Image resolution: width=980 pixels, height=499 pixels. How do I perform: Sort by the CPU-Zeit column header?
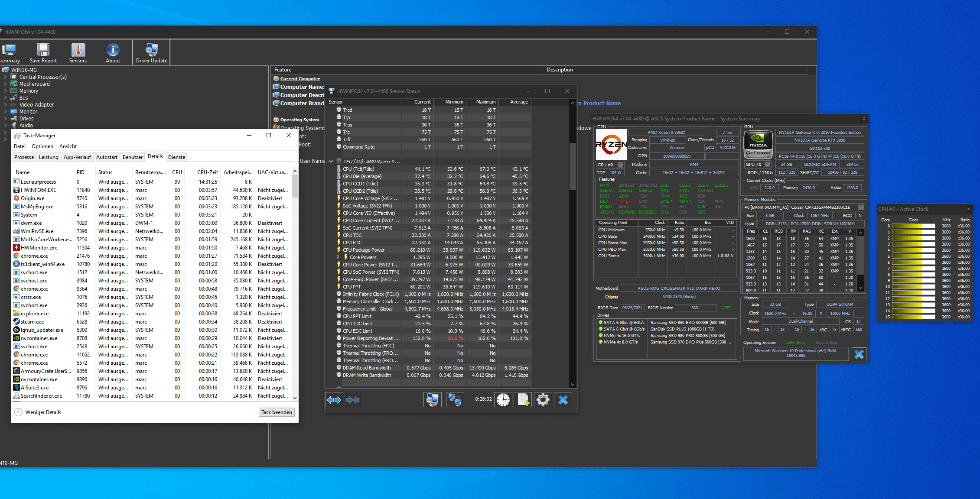[x=207, y=172]
